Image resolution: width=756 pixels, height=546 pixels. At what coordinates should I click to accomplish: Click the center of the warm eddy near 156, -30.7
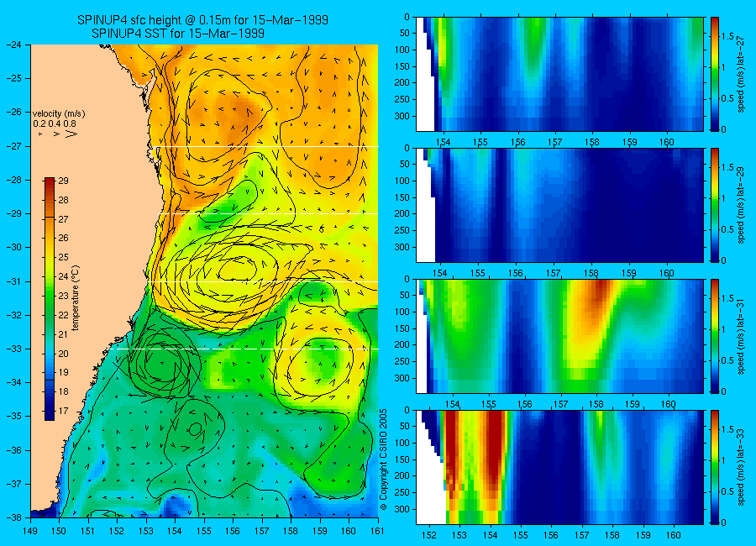pos(236,269)
